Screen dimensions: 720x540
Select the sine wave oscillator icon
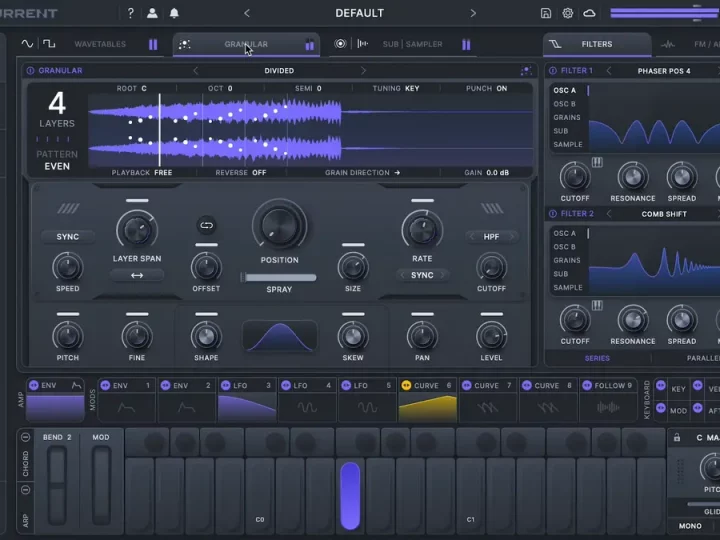tap(27, 44)
